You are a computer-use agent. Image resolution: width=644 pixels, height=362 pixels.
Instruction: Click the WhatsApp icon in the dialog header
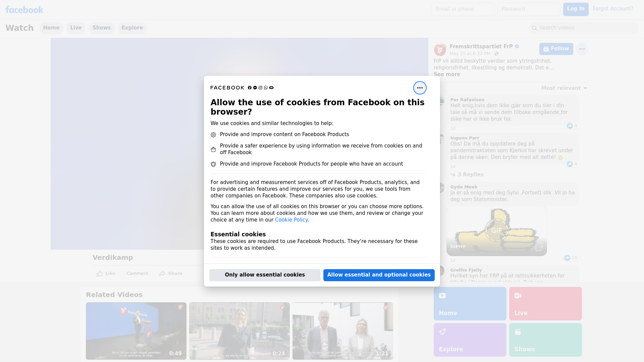coord(266,88)
